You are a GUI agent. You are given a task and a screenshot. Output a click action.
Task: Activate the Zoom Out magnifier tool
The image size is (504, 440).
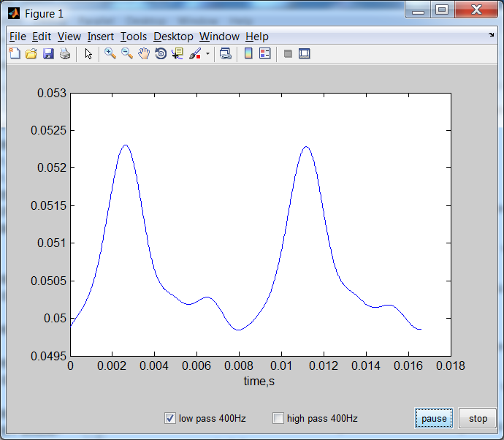tap(127, 53)
